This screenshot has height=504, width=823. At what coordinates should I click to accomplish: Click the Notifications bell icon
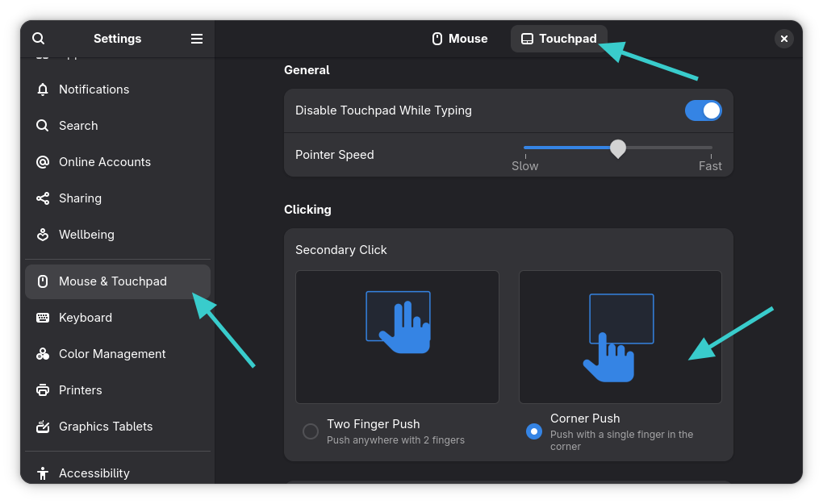(43, 90)
